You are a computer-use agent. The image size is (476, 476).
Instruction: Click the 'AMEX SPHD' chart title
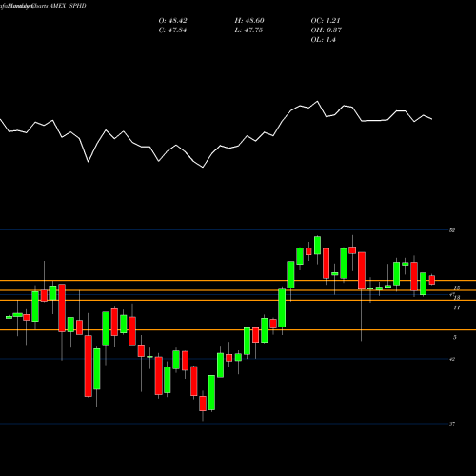click(x=68, y=6)
